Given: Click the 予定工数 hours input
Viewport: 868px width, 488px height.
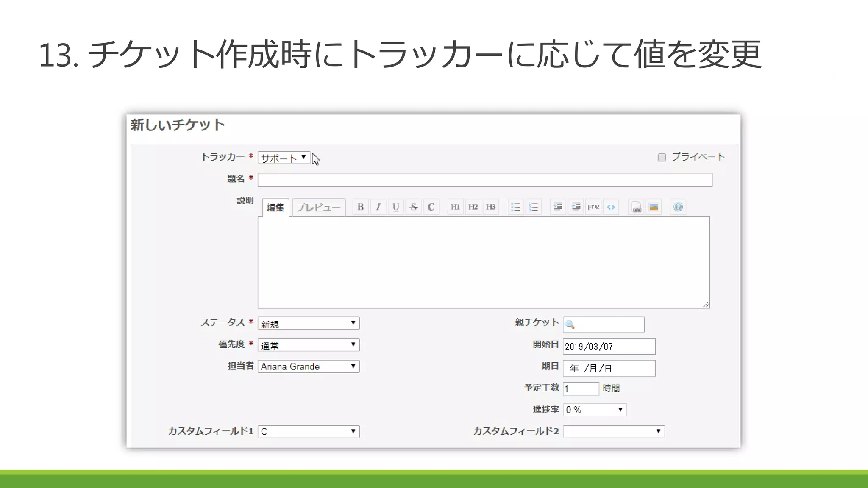Looking at the screenshot, I should click(581, 388).
